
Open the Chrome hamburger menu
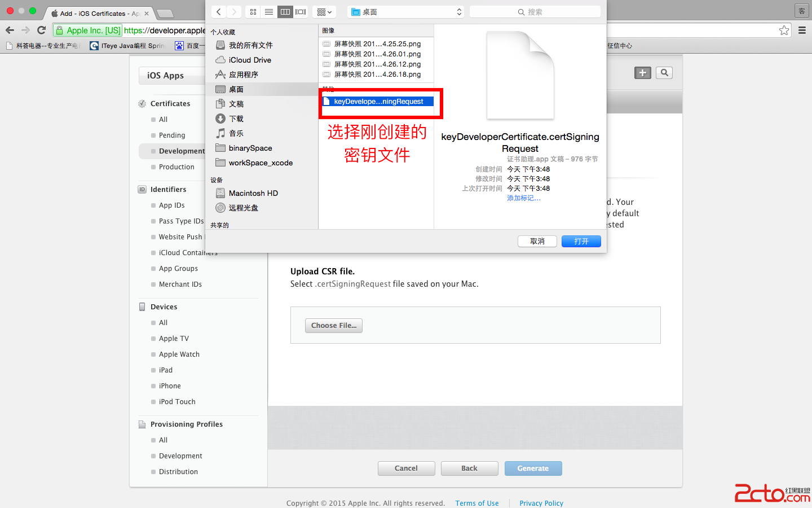click(802, 30)
